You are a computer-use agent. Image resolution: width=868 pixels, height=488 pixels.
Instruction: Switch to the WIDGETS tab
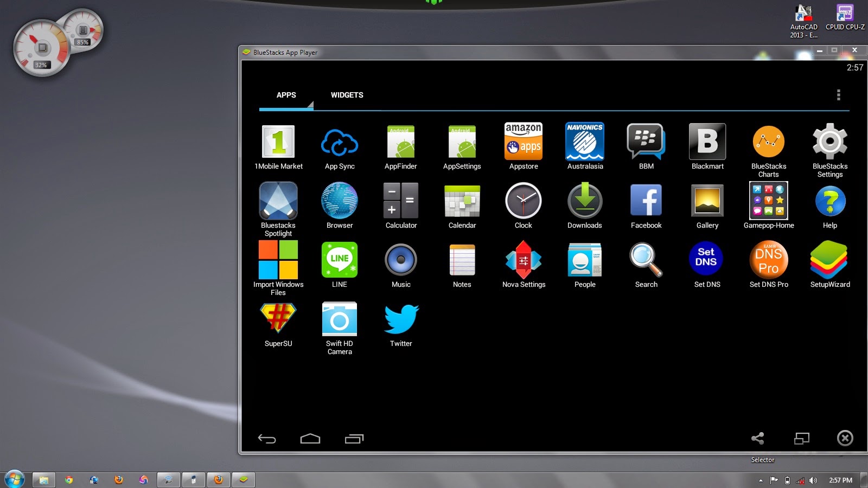347,95
